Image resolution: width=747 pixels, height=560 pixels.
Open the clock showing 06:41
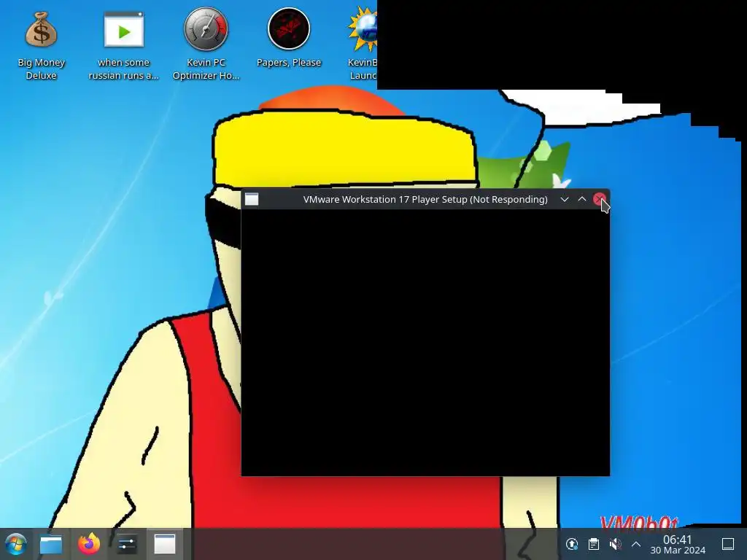click(x=678, y=544)
